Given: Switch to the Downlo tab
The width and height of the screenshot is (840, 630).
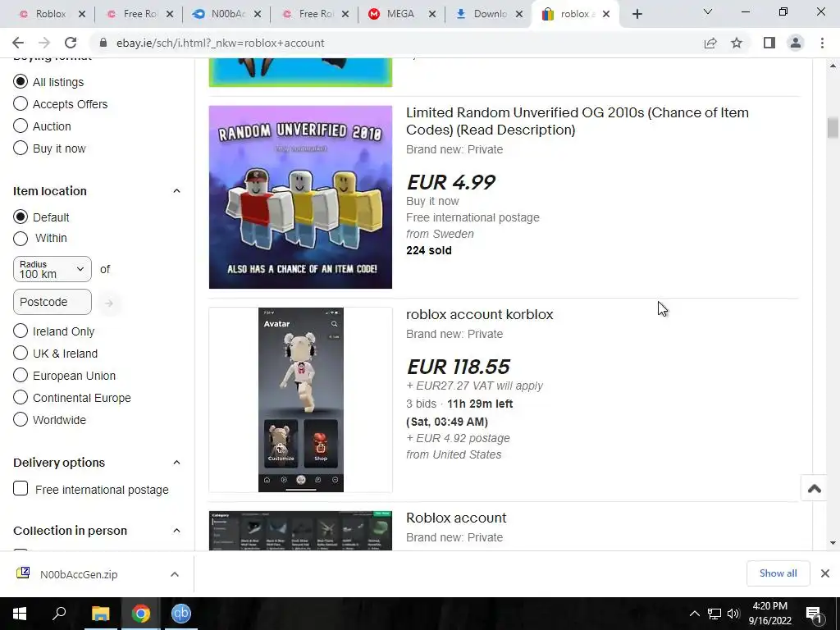Looking at the screenshot, I should (489, 15).
